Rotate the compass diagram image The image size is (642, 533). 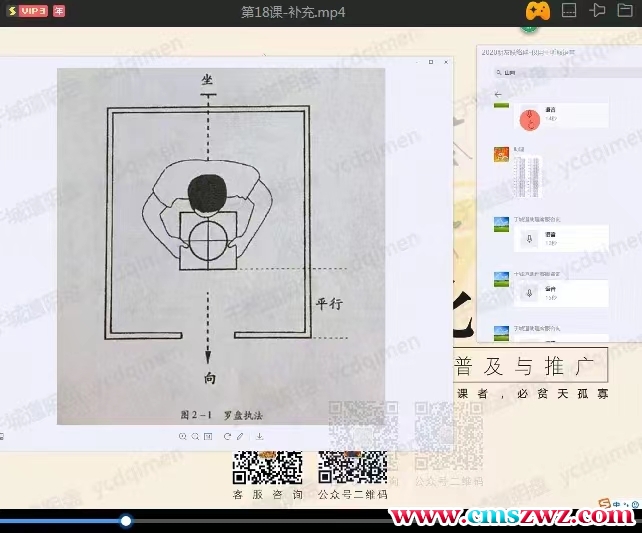(227, 436)
